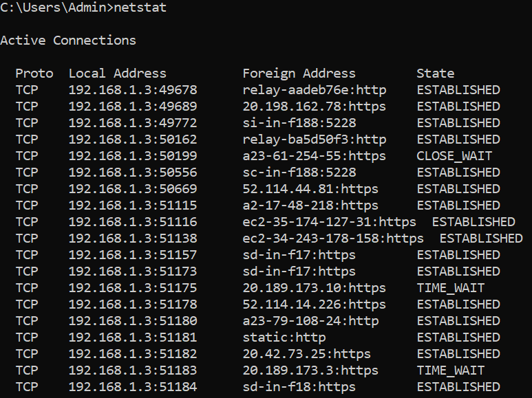Viewport: 532px width, 398px height.
Task: Click ESTABLISHED state in the ec2-35-174-127-31 row
Action: (x=474, y=222)
